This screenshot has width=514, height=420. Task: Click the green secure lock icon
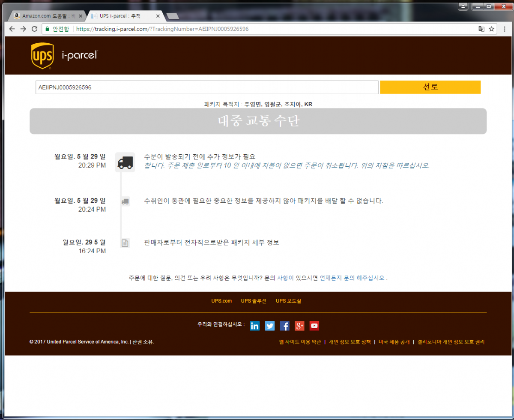coord(47,29)
